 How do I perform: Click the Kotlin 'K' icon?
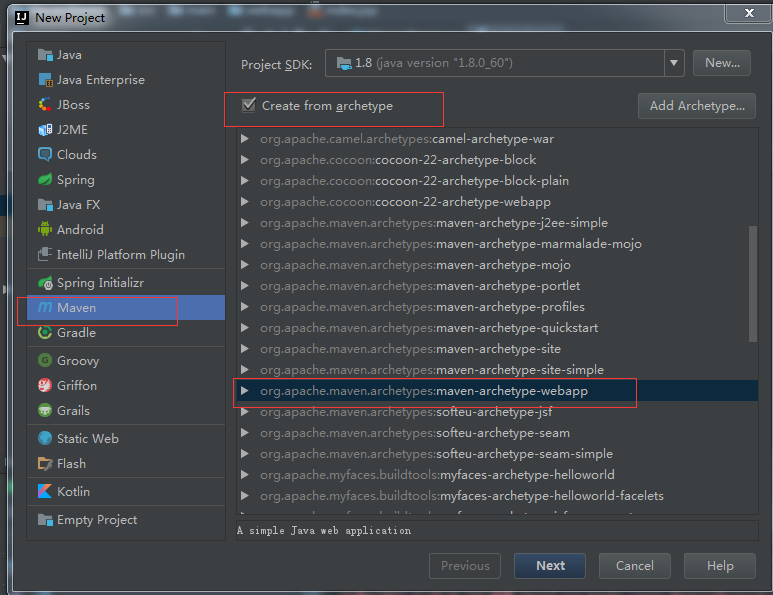click(x=45, y=491)
